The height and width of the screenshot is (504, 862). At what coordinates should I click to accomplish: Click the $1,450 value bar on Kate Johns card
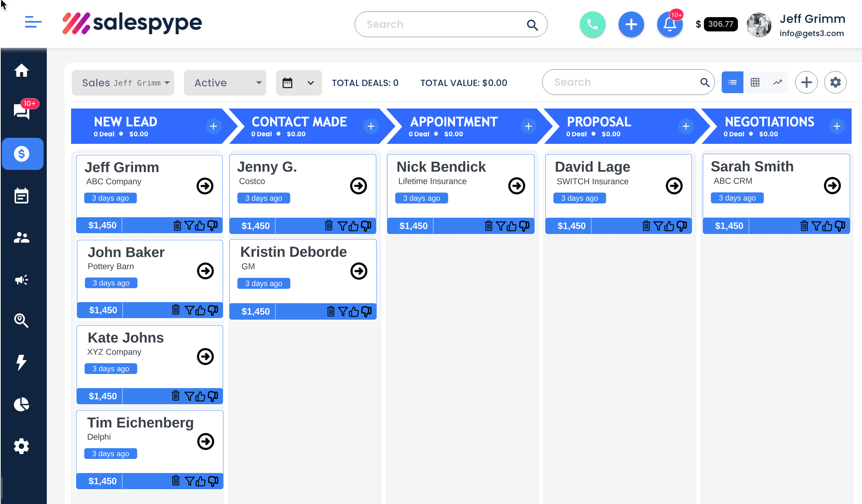[x=103, y=395]
